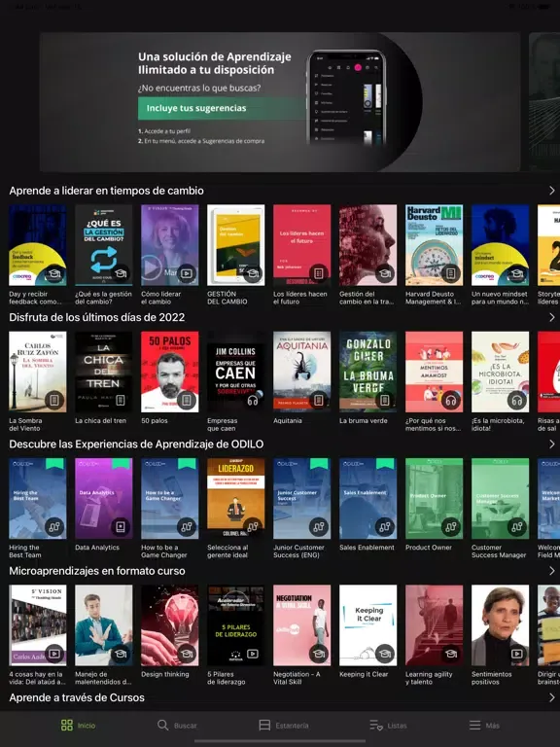Tap course icon on 'Gestión del cambio' tablet cover
The width and height of the screenshot is (560, 747).
coord(253,273)
